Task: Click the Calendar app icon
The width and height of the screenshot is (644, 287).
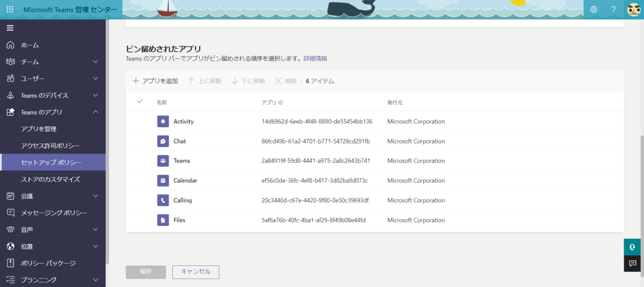Action: click(x=163, y=181)
